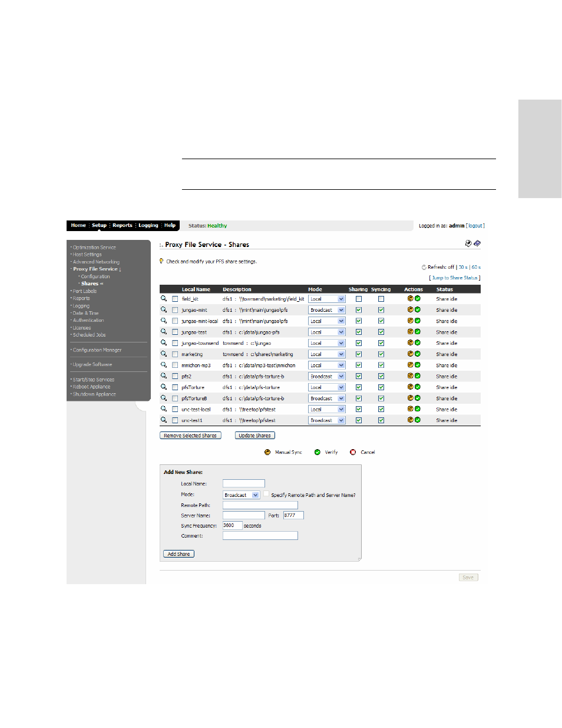Disable Syncing for the unc-test1 share
The image size is (562, 728).
click(x=381, y=420)
